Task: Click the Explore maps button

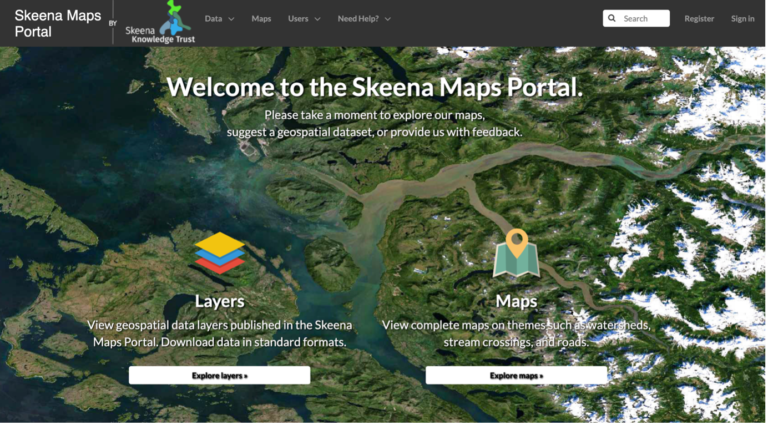Action: (x=516, y=376)
